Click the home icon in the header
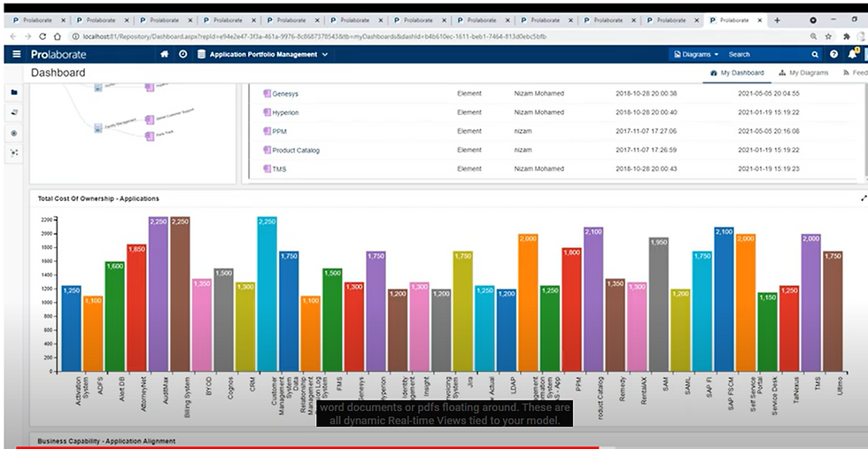The width and height of the screenshot is (868, 449). pyautogui.click(x=165, y=54)
